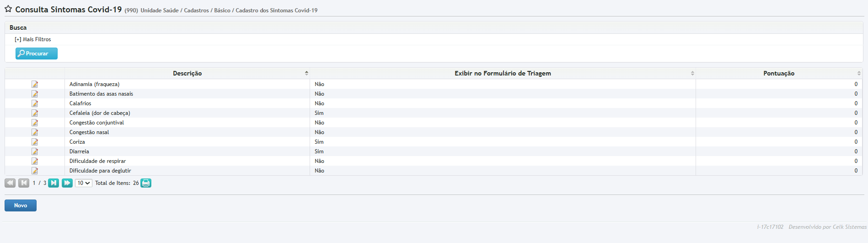This screenshot has height=243, width=868.
Task: Go to next page of results
Action: click(x=54, y=183)
